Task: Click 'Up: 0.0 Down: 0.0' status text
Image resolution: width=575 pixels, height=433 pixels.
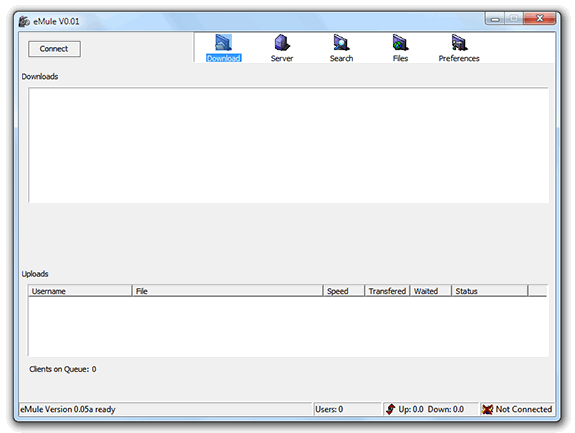Action: [x=431, y=409]
